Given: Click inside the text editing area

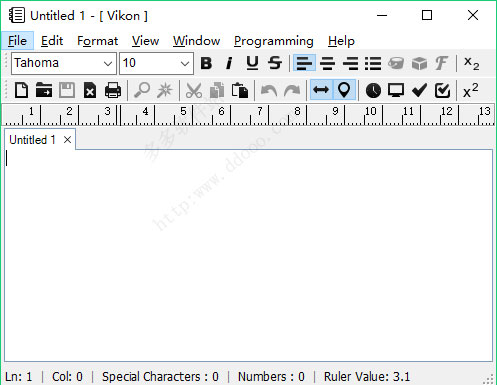Looking at the screenshot, I should [248, 255].
